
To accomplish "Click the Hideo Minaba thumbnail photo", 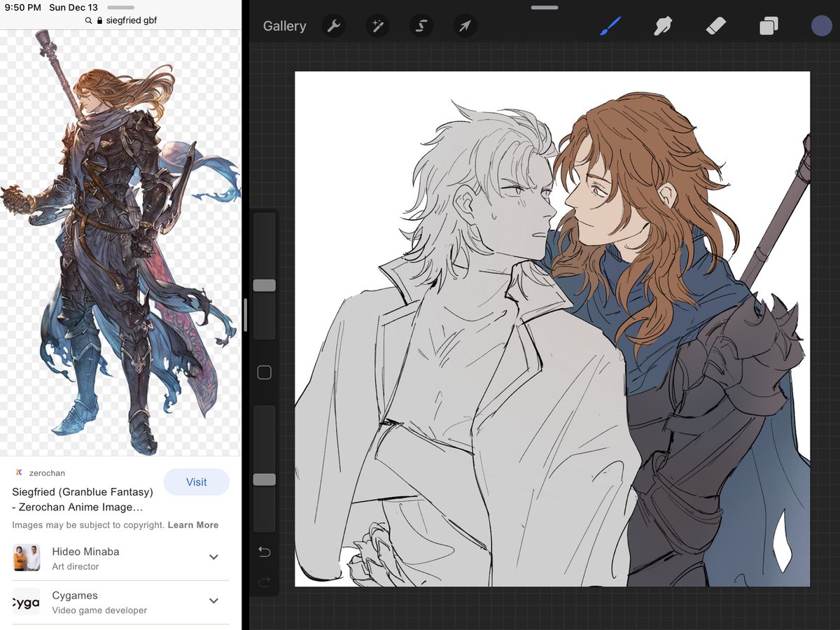I will coord(26,558).
